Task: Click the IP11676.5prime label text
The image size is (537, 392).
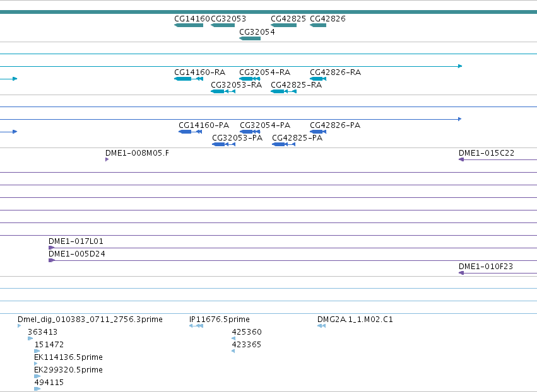Action: click(220, 320)
